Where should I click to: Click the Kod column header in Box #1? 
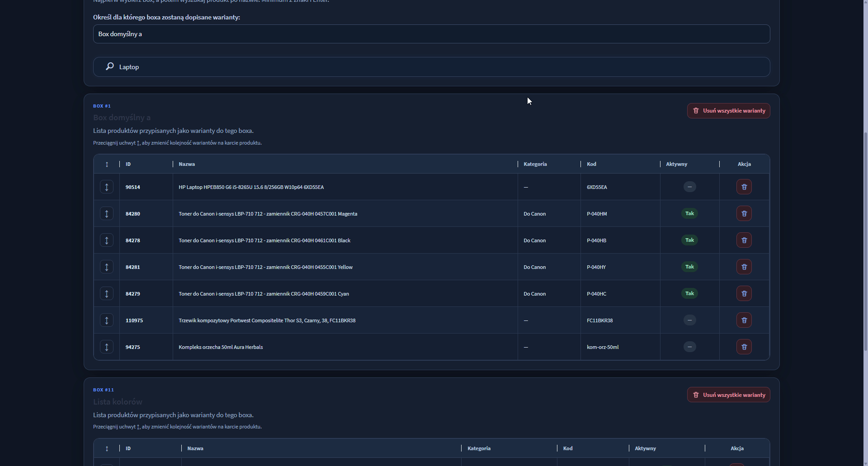[591, 164]
